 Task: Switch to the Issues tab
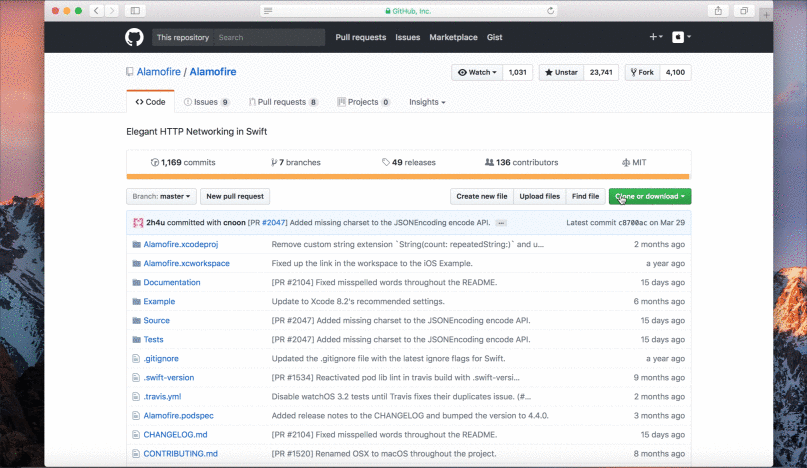[205, 102]
